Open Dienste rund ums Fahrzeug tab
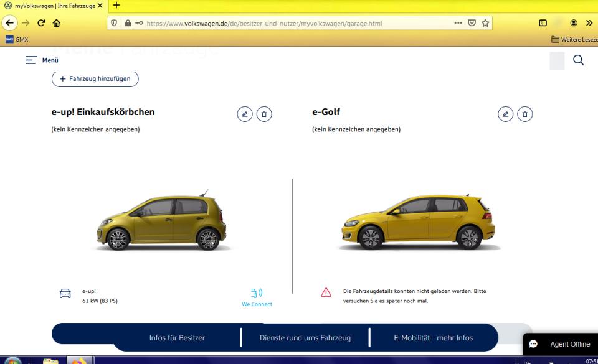 point(305,338)
